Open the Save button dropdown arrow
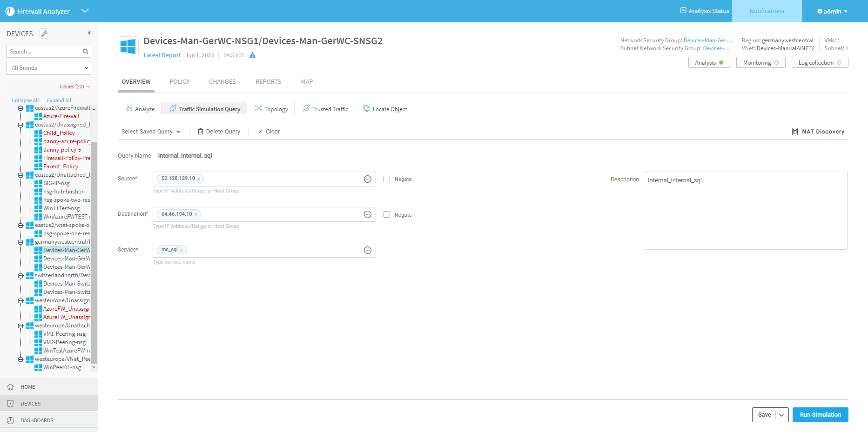This screenshot has height=432, width=868. tap(781, 415)
